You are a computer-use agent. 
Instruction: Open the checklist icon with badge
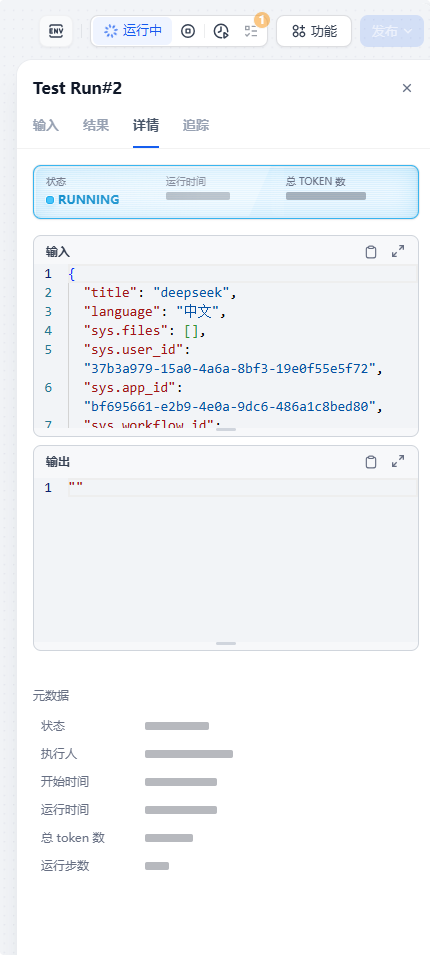[x=251, y=31]
